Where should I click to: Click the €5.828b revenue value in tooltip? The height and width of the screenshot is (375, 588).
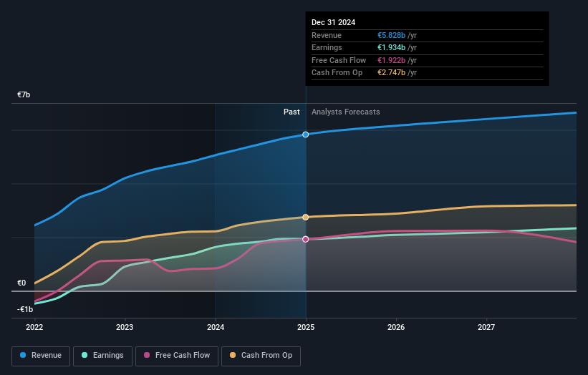pos(391,35)
